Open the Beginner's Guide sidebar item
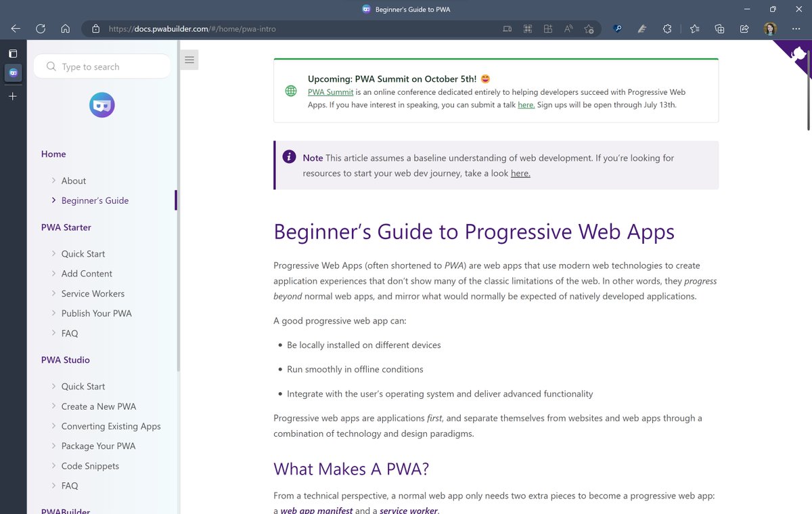 pos(95,200)
